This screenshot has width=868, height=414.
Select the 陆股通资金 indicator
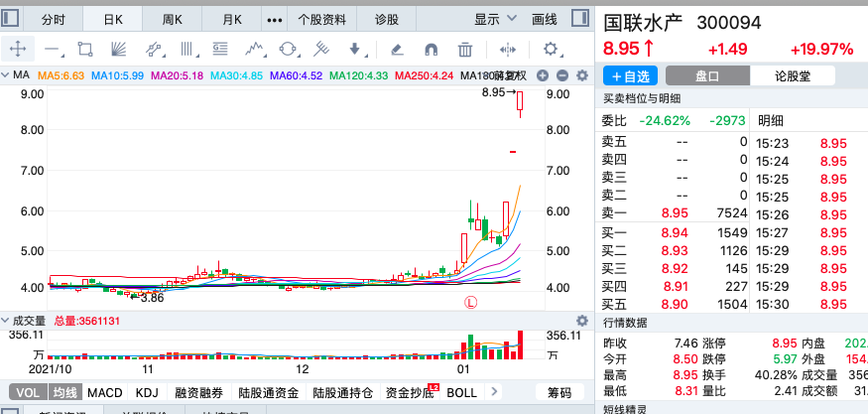[269, 393]
